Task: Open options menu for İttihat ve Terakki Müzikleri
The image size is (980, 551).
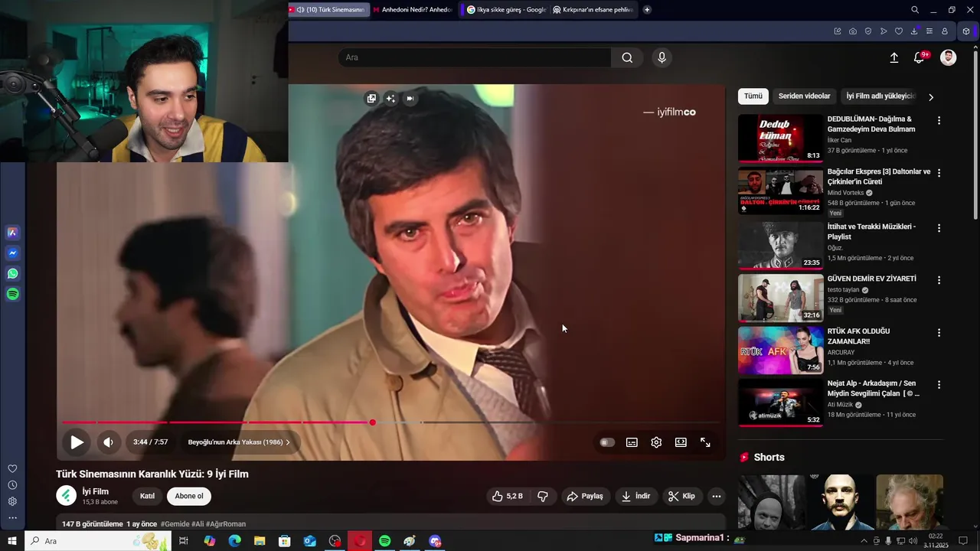Action: [x=939, y=228]
